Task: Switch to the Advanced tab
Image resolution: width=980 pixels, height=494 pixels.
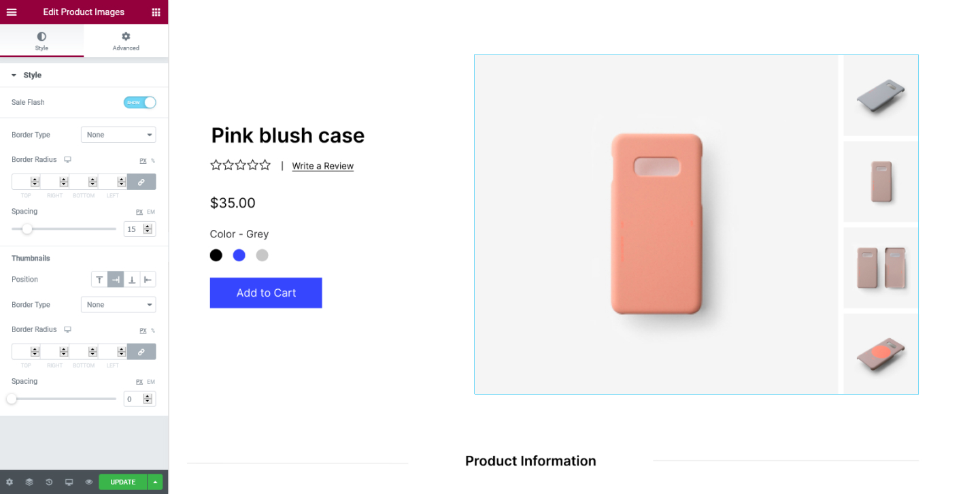Action: pyautogui.click(x=126, y=41)
